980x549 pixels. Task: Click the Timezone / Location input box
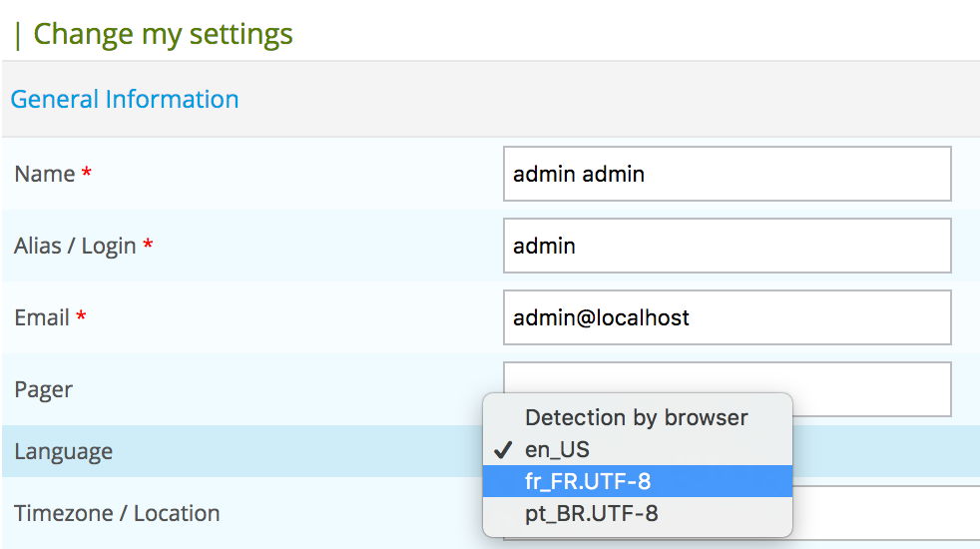pyautogui.click(x=886, y=513)
